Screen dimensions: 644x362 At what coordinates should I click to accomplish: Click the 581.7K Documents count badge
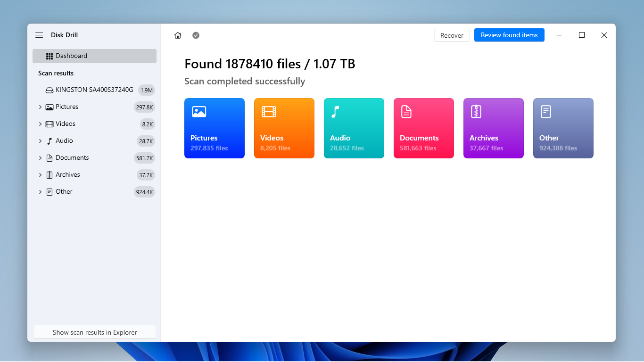[144, 158]
